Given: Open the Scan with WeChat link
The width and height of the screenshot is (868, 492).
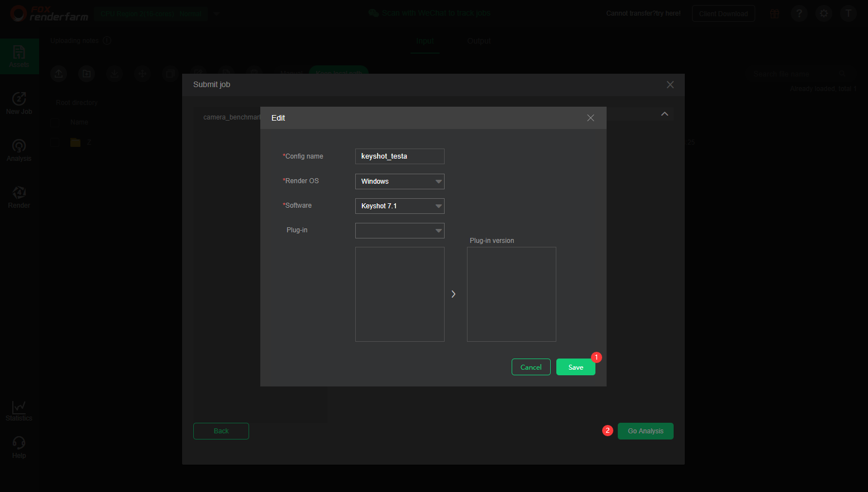Looking at the screenshot, I should [x=430, y=13].
